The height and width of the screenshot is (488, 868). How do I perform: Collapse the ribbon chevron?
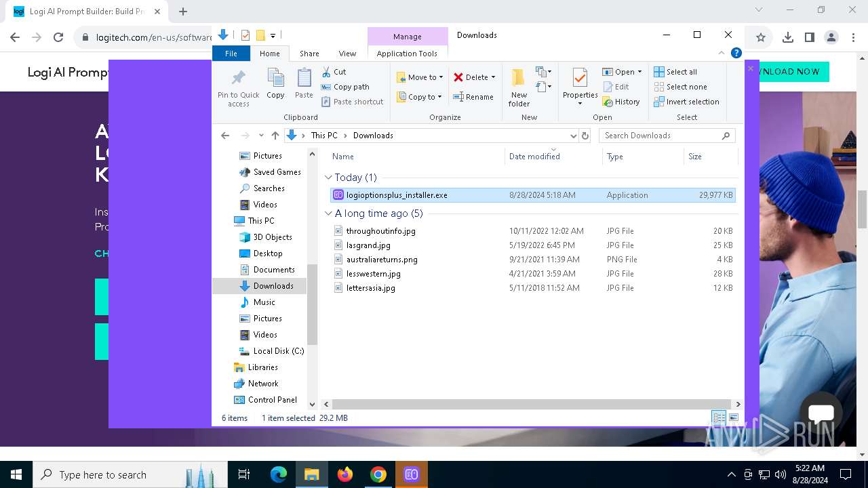pos(722,53)
